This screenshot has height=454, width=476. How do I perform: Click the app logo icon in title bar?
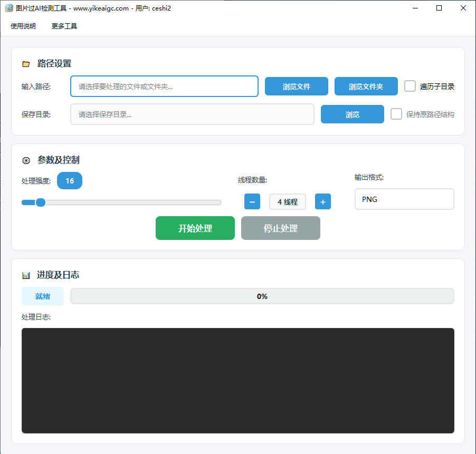pos(8,8)
